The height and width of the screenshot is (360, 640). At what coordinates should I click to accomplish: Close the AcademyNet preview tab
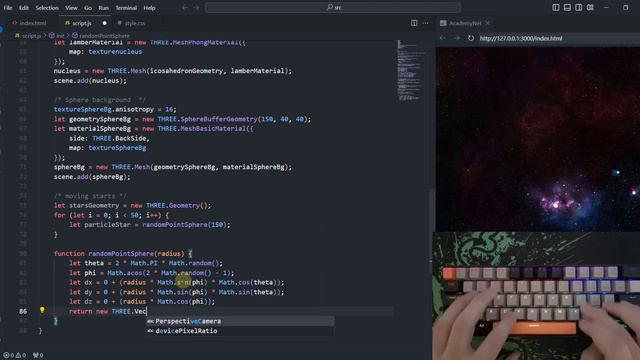[488, 23]
